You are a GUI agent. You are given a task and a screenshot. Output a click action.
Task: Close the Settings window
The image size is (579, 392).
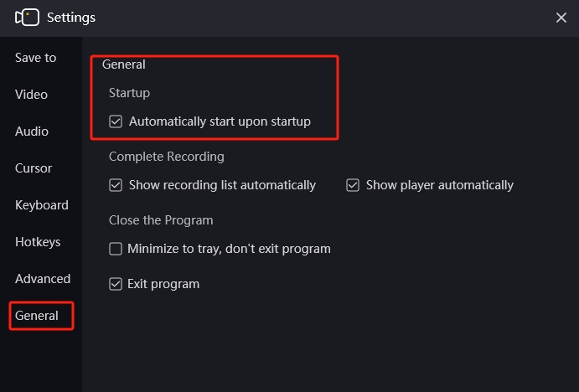pyautogui.click(x=561, y=18)
